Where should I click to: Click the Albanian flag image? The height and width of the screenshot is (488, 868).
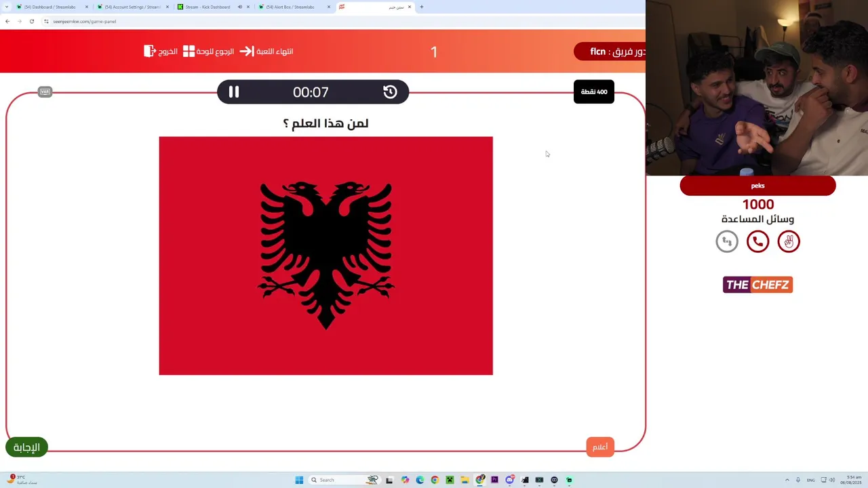click(325, 256)
